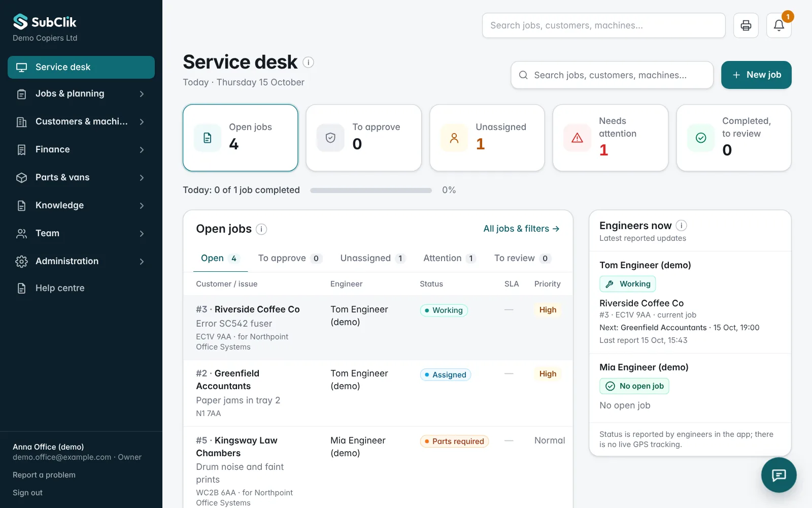This screenshot has height=508, width=812.
Task: Open the To review tab
Action: (522, 258)
